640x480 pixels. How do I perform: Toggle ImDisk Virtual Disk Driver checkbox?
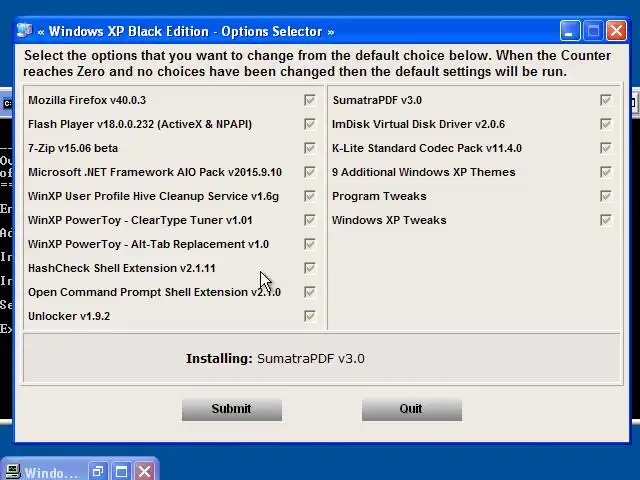click(x=606, y=124)
